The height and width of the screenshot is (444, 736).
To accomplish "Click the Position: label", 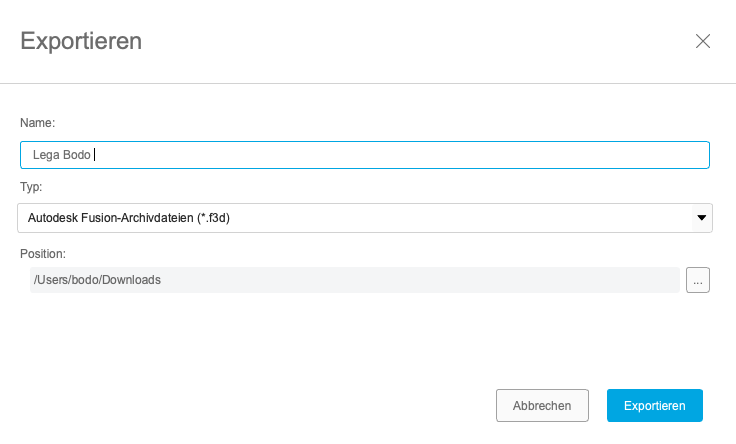I will (x=42, y=254).
